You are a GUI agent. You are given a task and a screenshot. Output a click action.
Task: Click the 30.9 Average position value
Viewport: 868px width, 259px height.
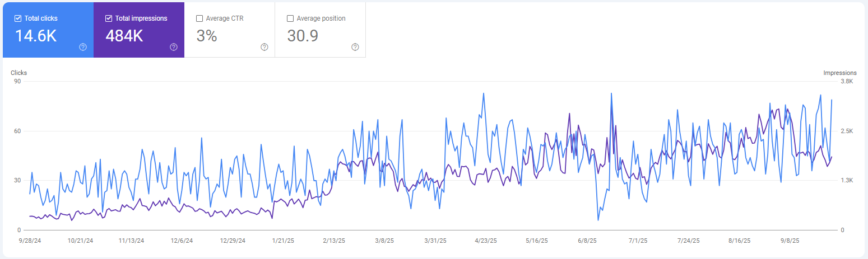coord(303,36)
